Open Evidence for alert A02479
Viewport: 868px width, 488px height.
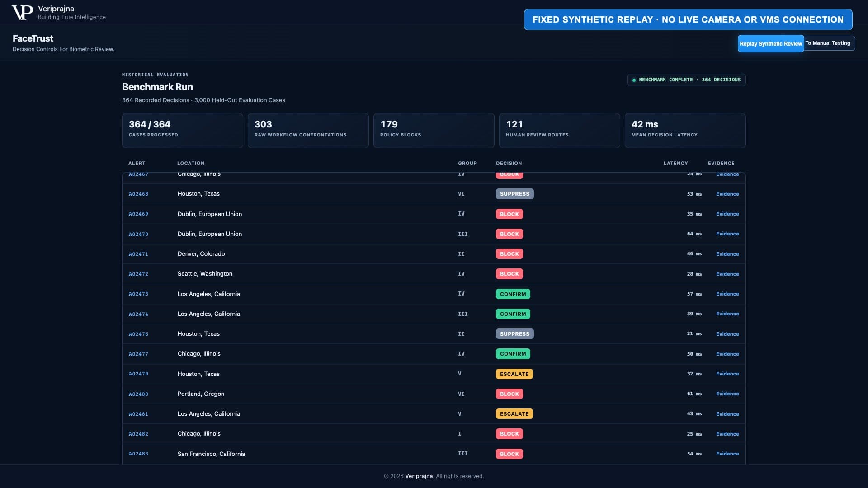point(727,374)
